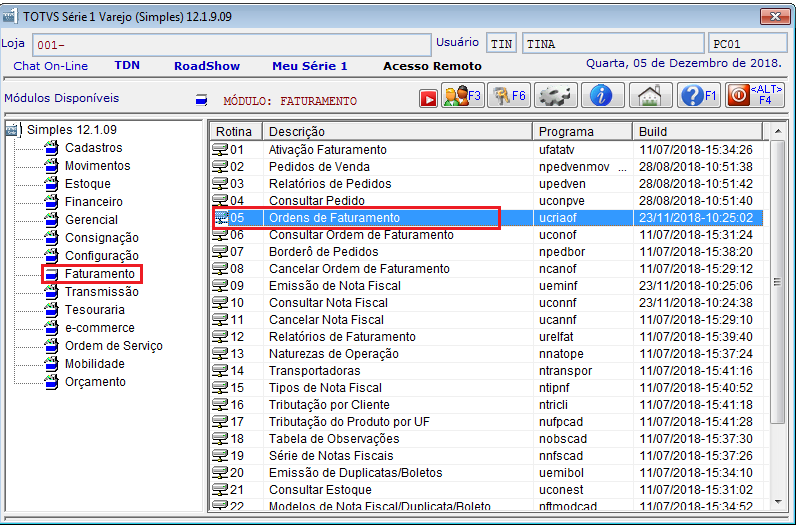Click the user name field TINA
This screenshot has width=797, height=525.
(613, 44)
